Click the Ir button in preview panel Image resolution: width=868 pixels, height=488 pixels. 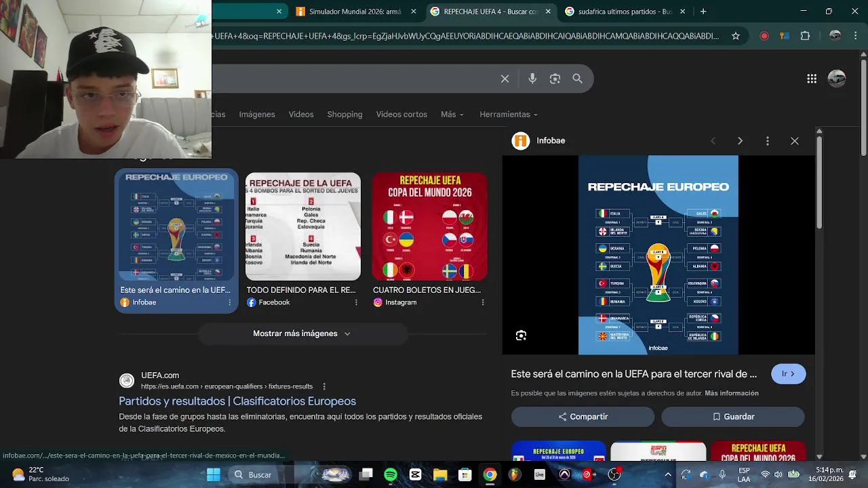coord(788,374)
